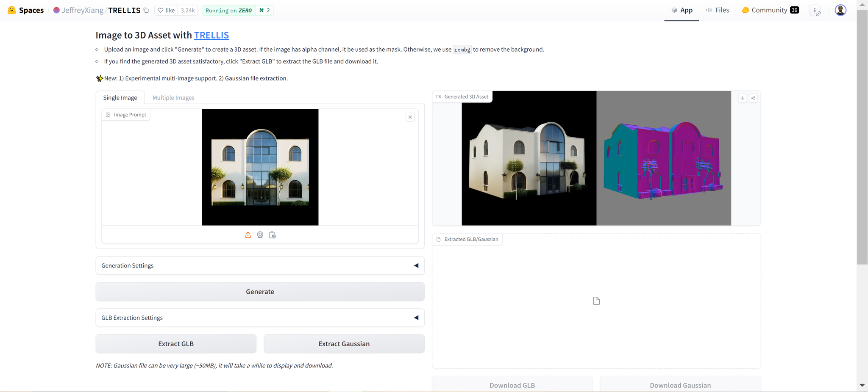Viewport: 868px width, 392px height.
Task: Open the Files tab
Action: [x=718, y=10]
